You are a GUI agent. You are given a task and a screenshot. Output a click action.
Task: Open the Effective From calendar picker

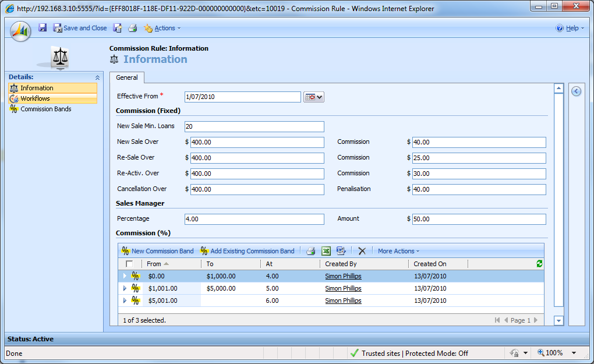tap(313, 97)
